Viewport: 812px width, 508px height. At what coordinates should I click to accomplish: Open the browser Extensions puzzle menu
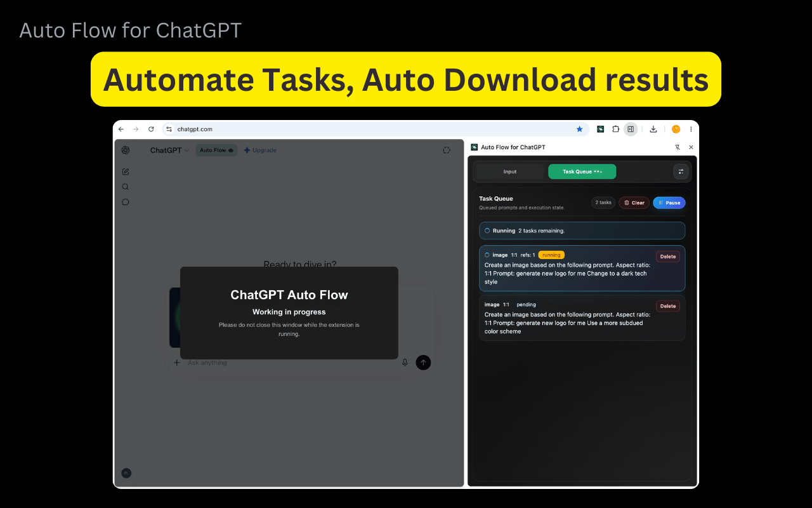click(x=615, y=129)
